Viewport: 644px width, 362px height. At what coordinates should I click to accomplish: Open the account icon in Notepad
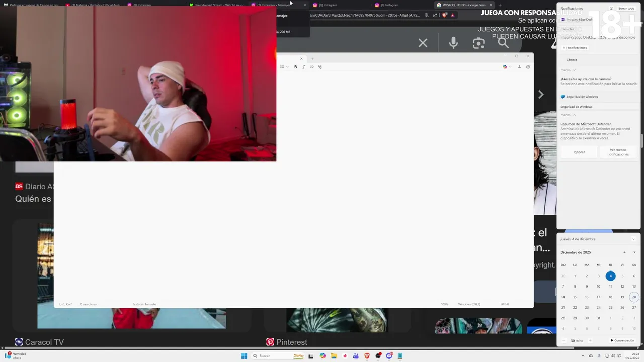pyautogui.click(x=519, y=67)
